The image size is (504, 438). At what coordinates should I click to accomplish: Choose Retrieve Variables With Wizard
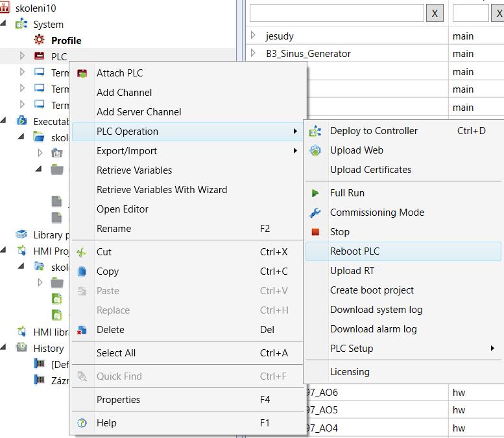[162, 190]
